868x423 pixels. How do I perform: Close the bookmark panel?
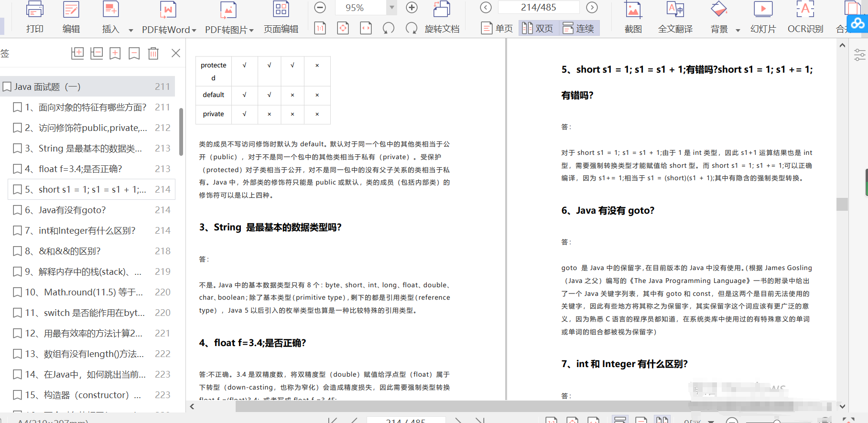pos(176,53)
